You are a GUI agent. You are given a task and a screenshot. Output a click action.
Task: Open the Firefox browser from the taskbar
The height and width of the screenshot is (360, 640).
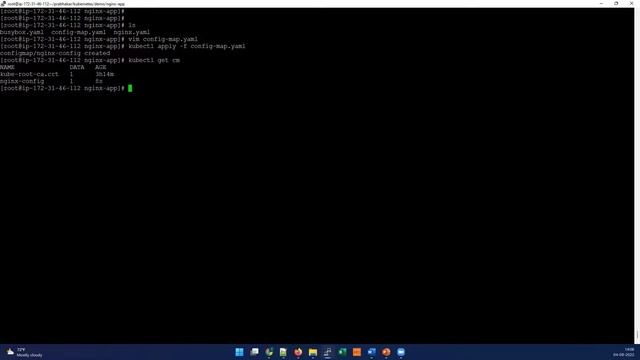pyautogui.click(x=298, y=352)
